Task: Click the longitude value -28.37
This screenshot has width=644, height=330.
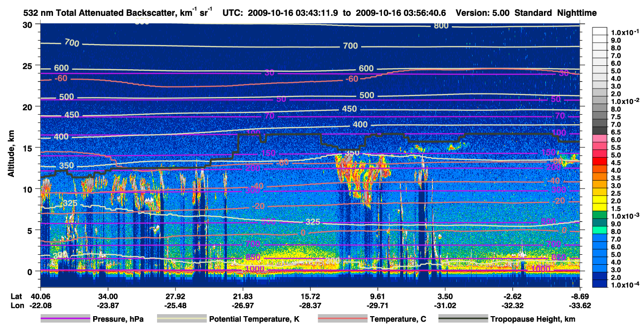Action: click(x=310, y=305)
